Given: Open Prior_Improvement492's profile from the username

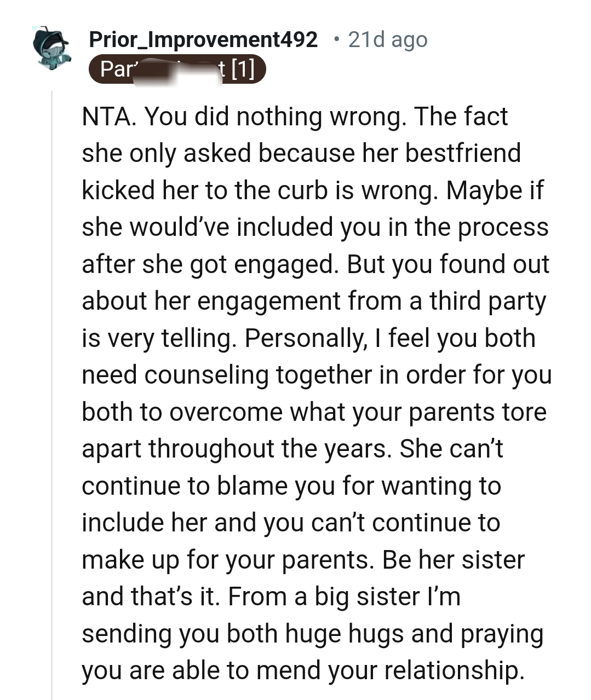Looking at the screenshot, I should [x=203, y=39].
